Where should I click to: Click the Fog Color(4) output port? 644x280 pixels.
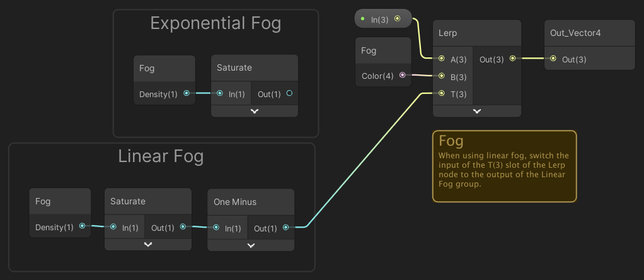pos(403,76)
